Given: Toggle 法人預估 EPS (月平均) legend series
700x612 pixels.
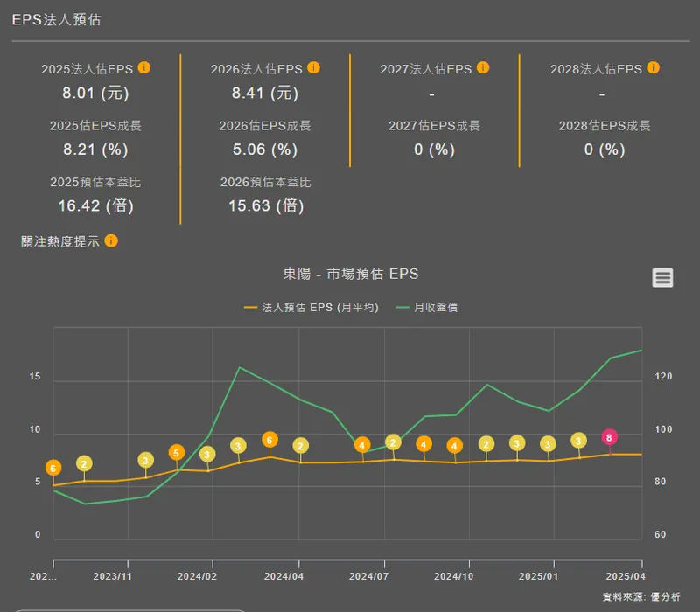Looking at the screenshot, I should point(311,308).
